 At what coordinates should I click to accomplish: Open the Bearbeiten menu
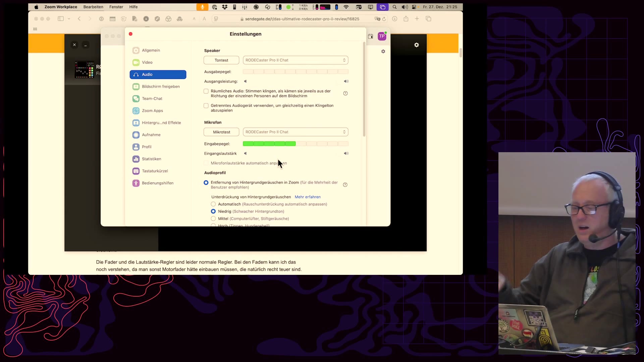[x=93, y=7]
